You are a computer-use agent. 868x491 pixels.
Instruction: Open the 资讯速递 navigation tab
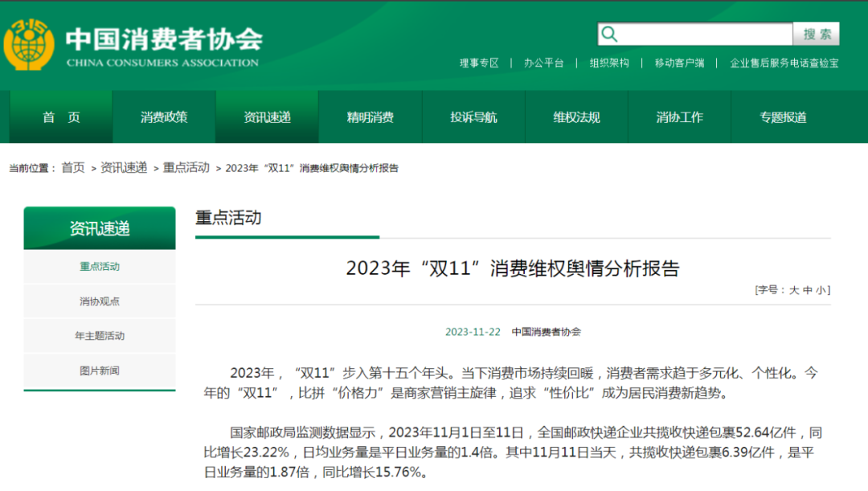tap(267, 117)
